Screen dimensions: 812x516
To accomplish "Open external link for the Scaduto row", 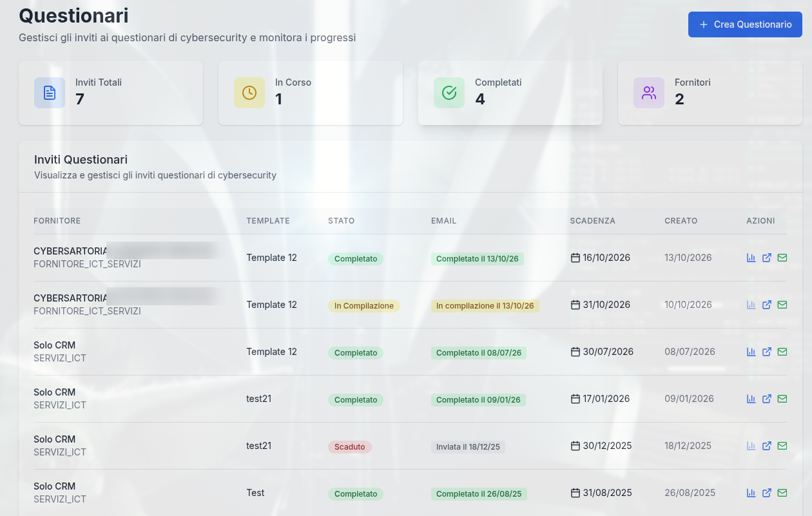I will (767, 446).
